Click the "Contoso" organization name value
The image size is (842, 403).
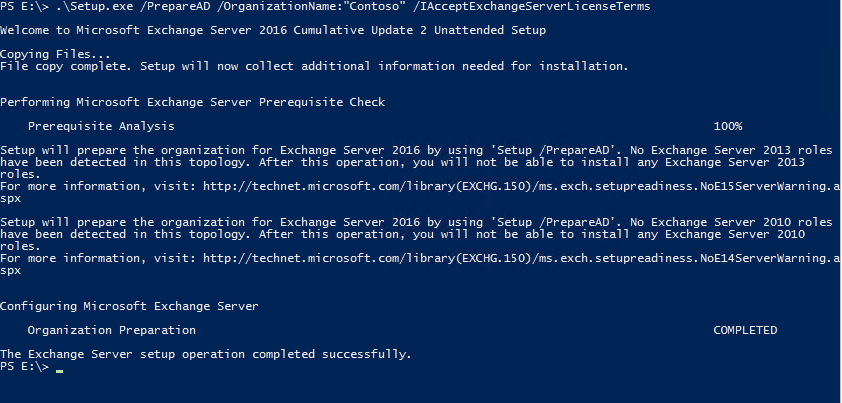click(x=372, y=6)
